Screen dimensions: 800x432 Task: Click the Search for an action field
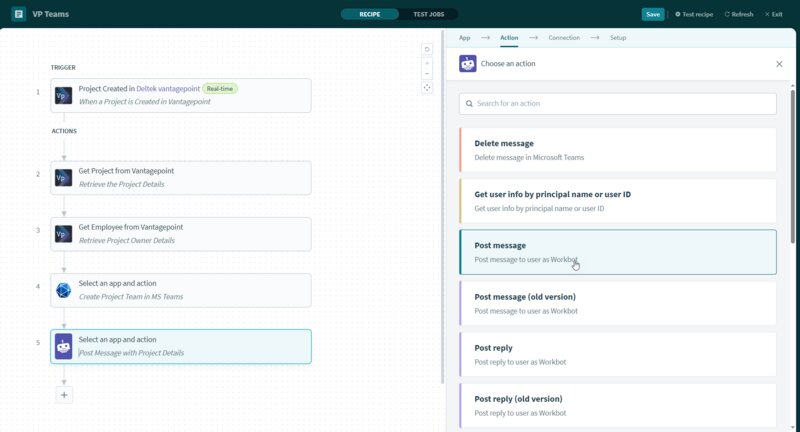pyautogui.click(x=617, y=104)
